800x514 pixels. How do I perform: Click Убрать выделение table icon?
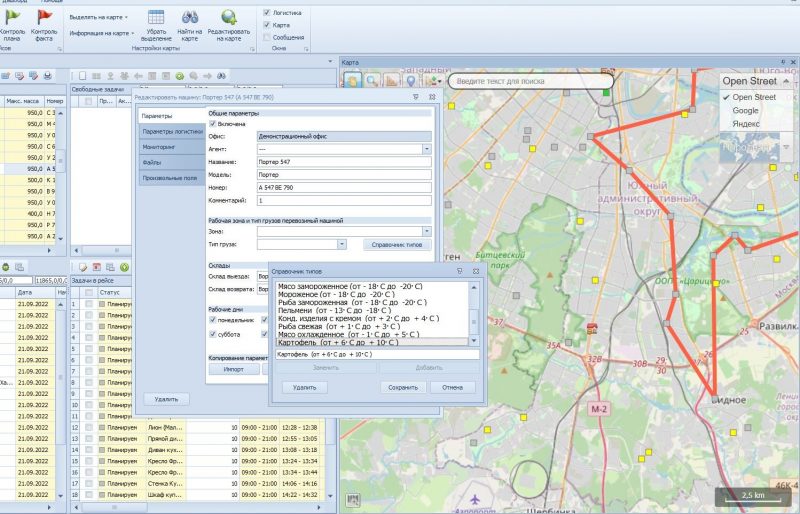[x=156, y=17]
